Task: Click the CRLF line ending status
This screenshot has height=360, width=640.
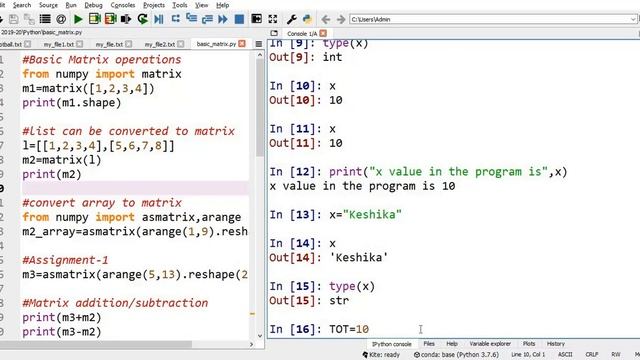Action: pyautogui.click(x=591, y=355)
